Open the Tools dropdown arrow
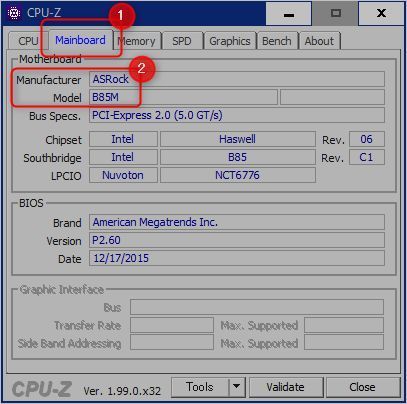 click(237, 387)
